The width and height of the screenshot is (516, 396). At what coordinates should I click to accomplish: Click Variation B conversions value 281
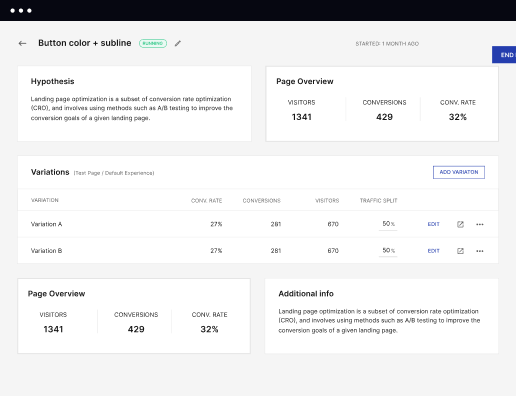(276, 251)
